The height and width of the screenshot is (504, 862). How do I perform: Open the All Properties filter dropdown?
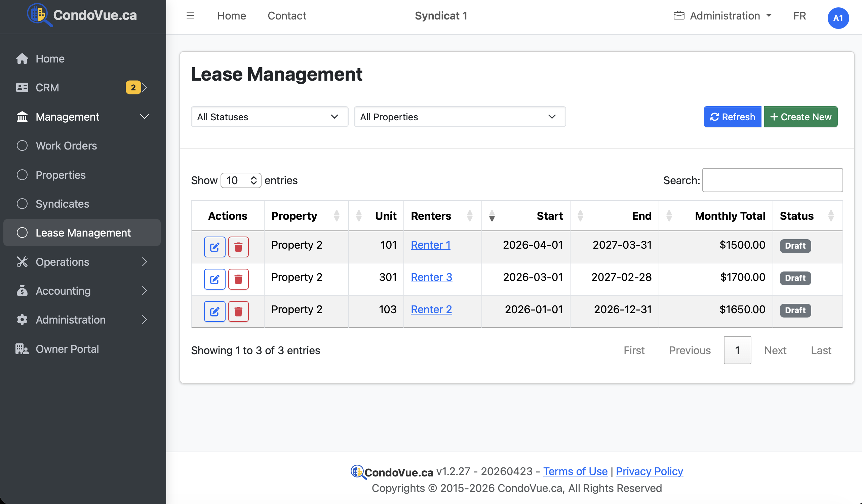[x=460, y=117]
